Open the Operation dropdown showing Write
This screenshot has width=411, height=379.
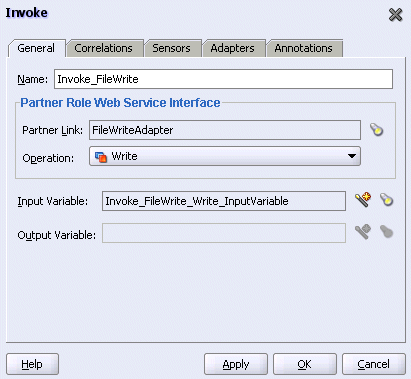pyautogui.click(x=225, y=156)
